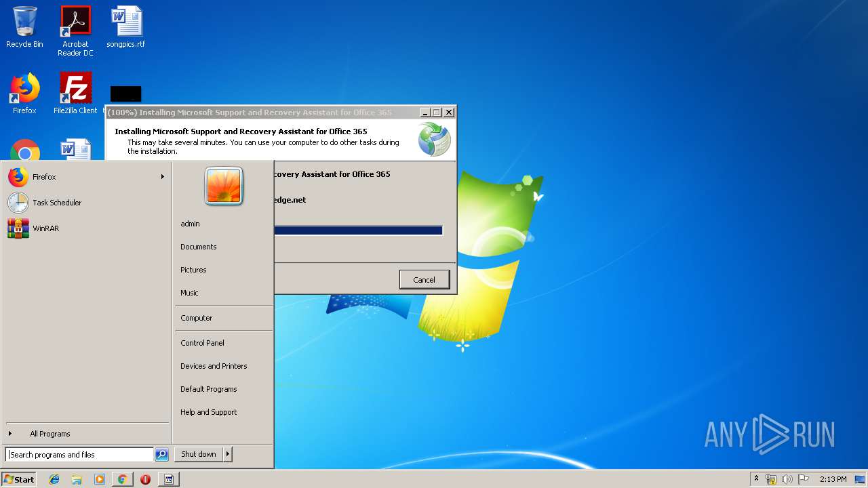
Task: Open Windows Explorer from the taskbar
Action: 77,479
